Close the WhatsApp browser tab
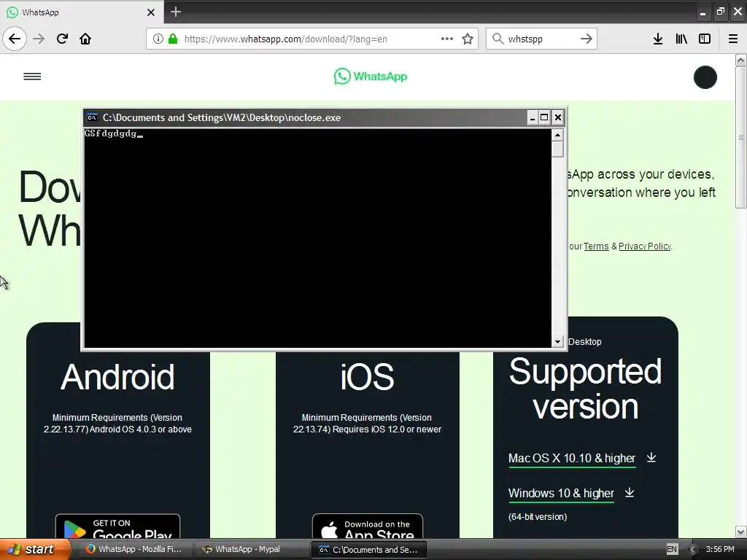This screenshot has height=560, width=747. (151, 12)
